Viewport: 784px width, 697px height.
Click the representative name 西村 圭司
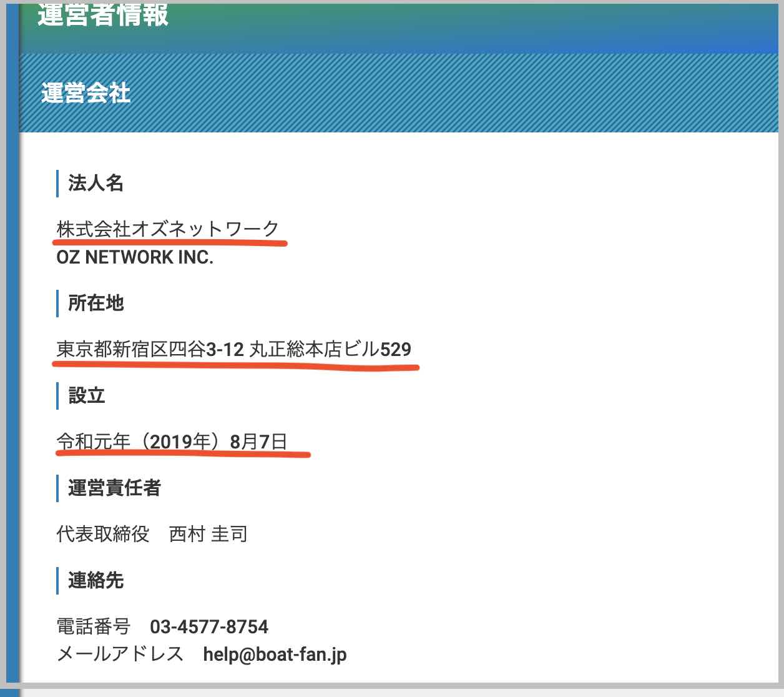pyautogui.click(x=208, y=534)
